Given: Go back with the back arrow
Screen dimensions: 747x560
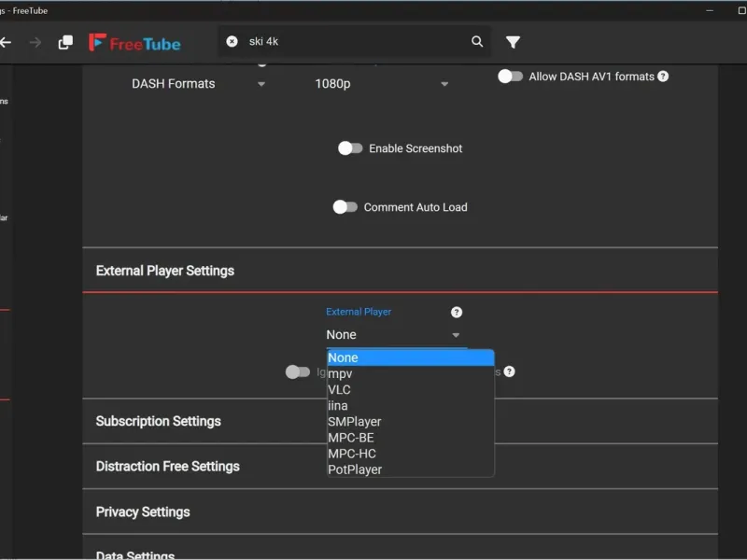Looking at the screenshot, I should (x=7, y=43).
